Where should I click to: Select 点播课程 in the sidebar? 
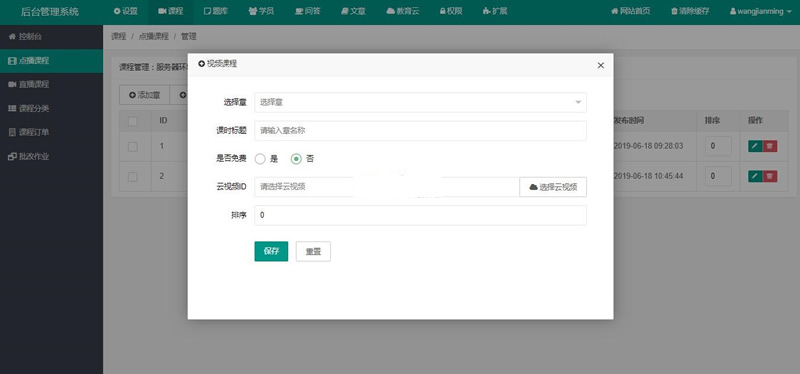52,61
